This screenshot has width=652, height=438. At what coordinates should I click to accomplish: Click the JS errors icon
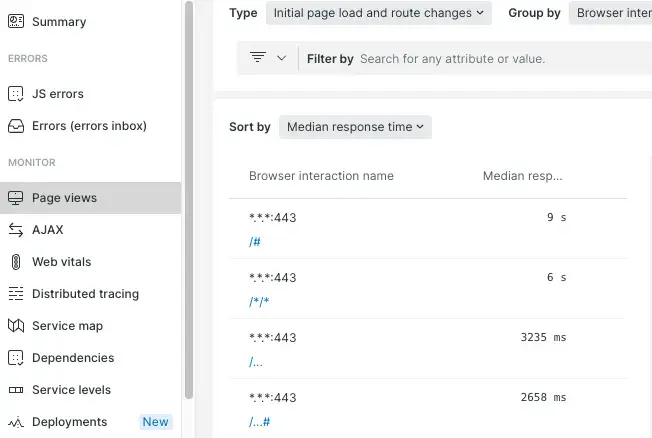15,94
